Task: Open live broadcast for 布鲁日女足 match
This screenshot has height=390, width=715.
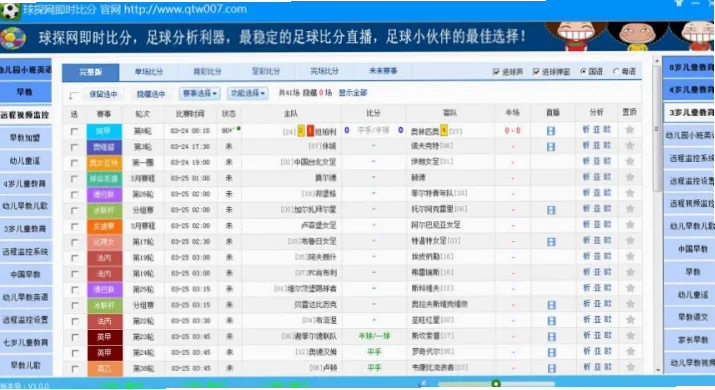Action: coord(551,242)
